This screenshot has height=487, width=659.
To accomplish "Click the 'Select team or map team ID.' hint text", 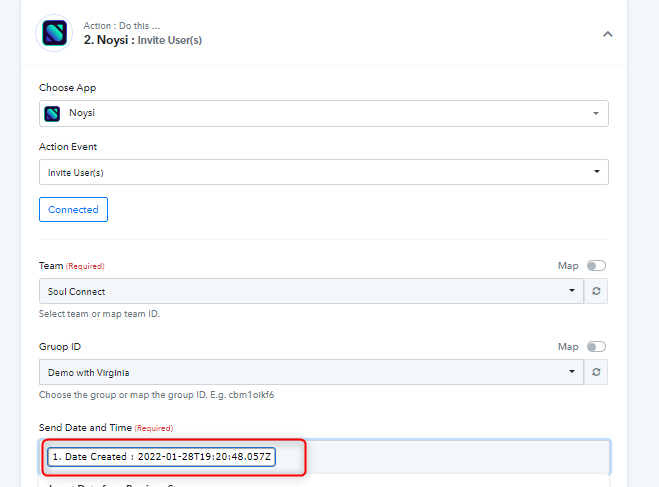I will (x=99, y=314).
